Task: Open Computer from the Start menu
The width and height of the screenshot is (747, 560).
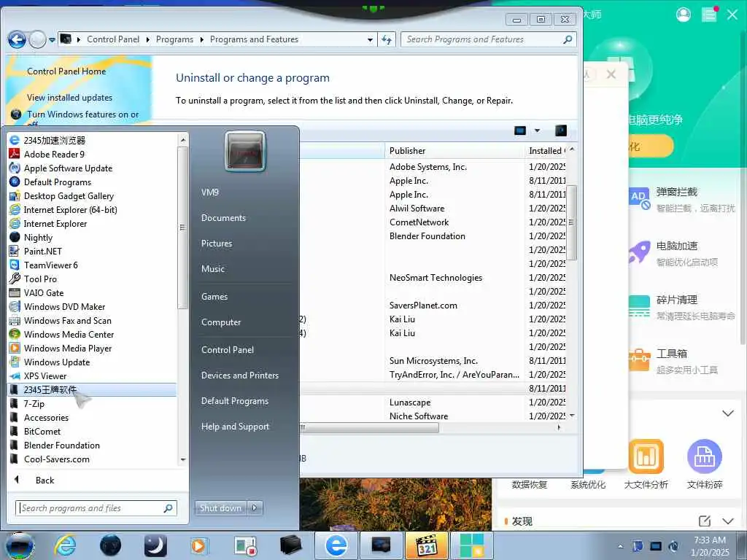Action: [221, 322]
